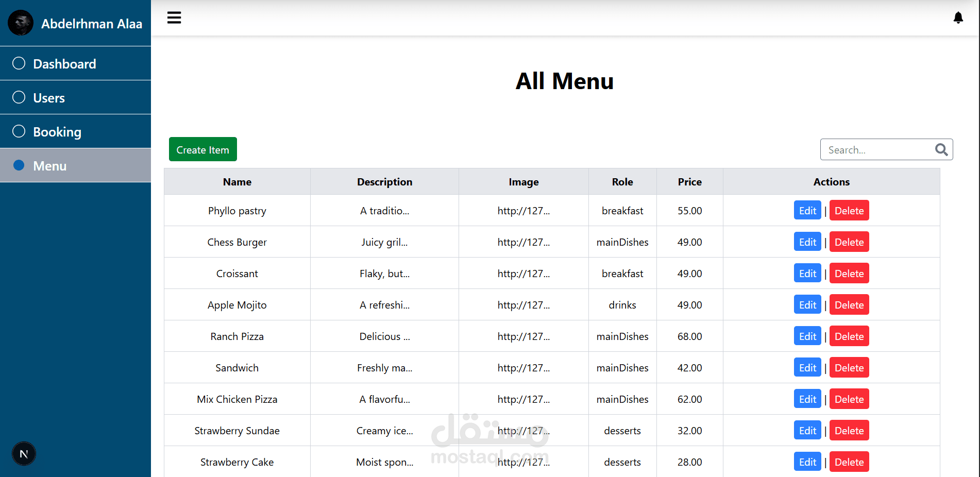Select the Menu sidebar item

[x=75, y=165]
